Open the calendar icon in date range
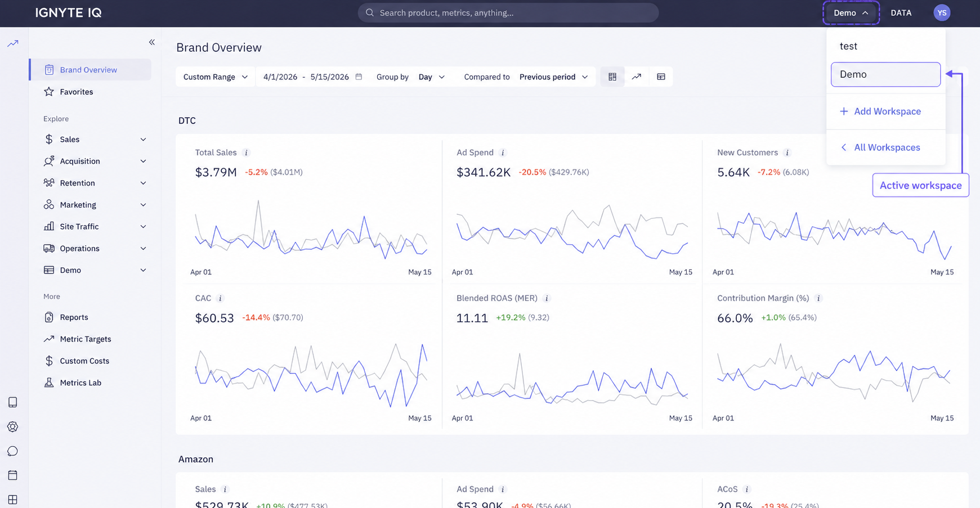The width and height of the screenshot is (980, 508). click(x=359, y=77)
